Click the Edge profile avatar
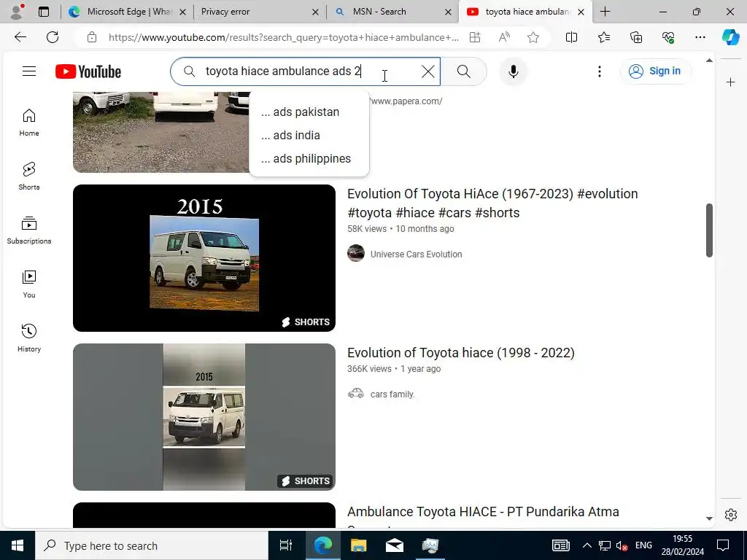This screenshot has height=560, width=747. (18, 12)
